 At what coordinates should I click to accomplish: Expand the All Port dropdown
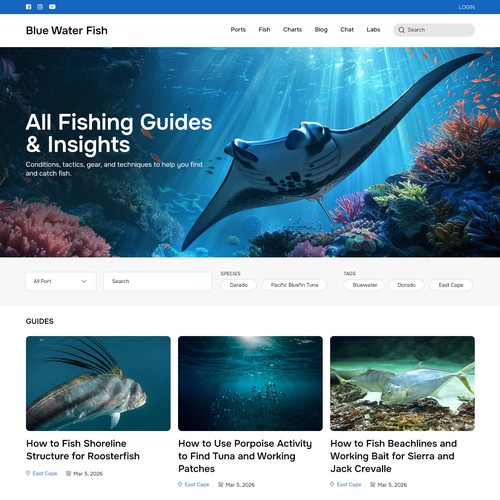(61, 281)
